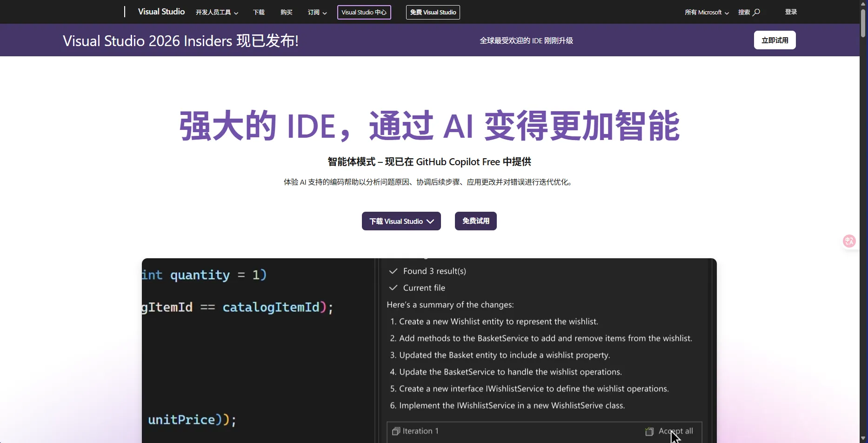Select 下载 in the top navigation
Viewport: 868px width, 443px height.
tap(259, 13)
